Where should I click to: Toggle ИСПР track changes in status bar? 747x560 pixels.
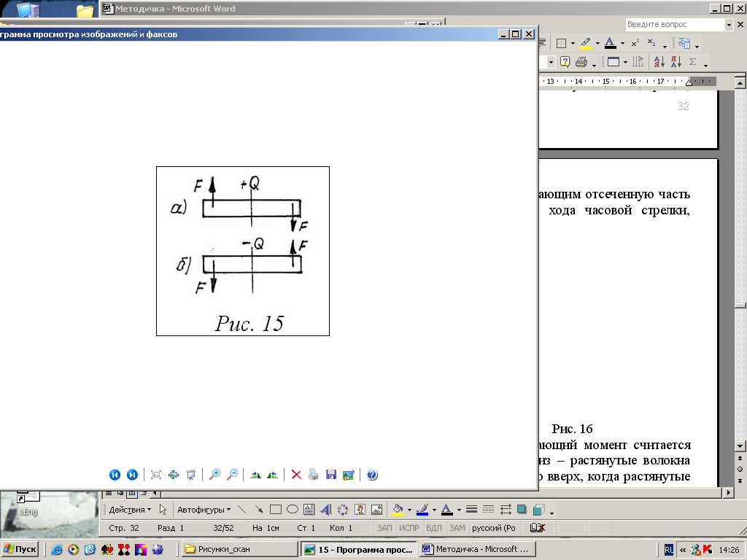(409, 528)
